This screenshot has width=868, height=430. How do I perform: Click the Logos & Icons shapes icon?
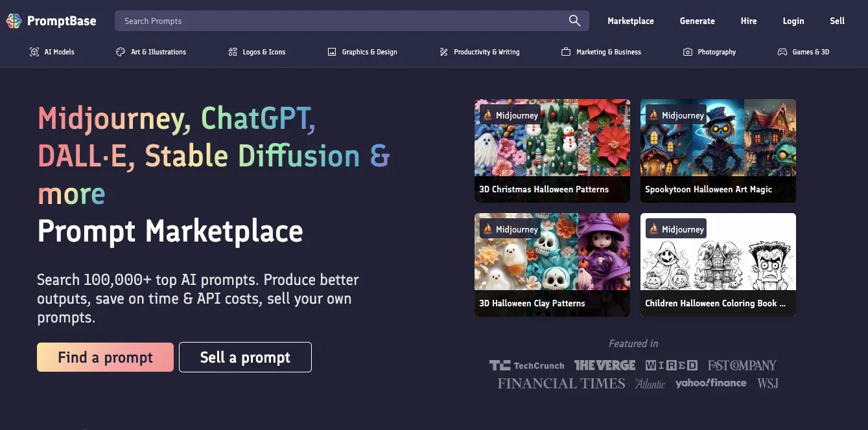coord(233,52)
